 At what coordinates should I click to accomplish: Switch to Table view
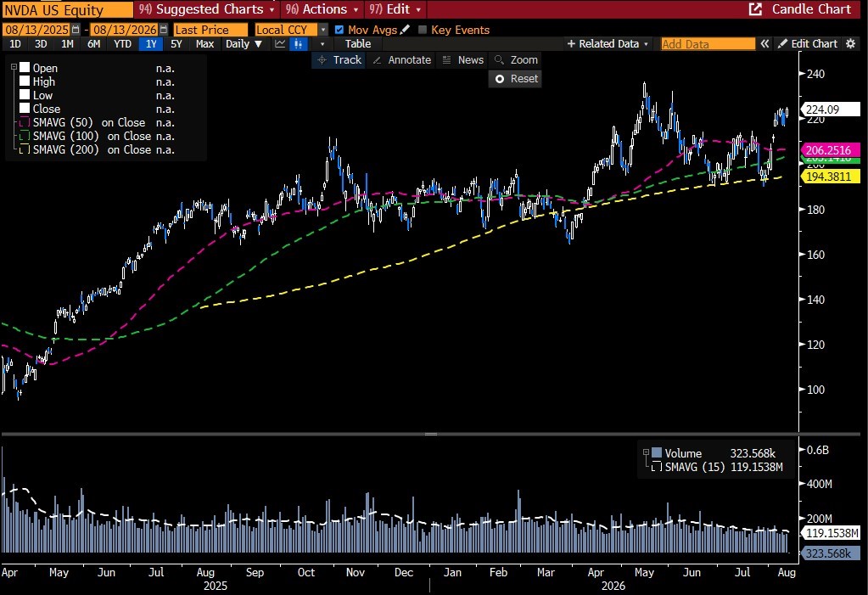coord(358,44)
